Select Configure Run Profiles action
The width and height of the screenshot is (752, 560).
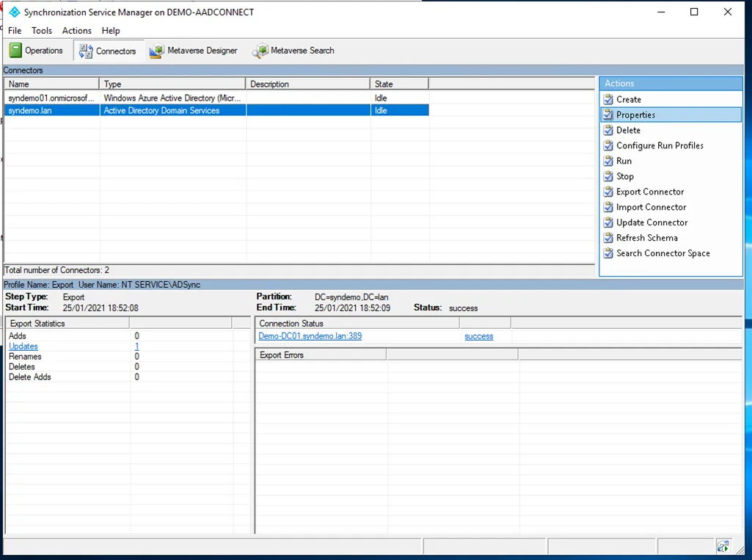click(660, 146)
